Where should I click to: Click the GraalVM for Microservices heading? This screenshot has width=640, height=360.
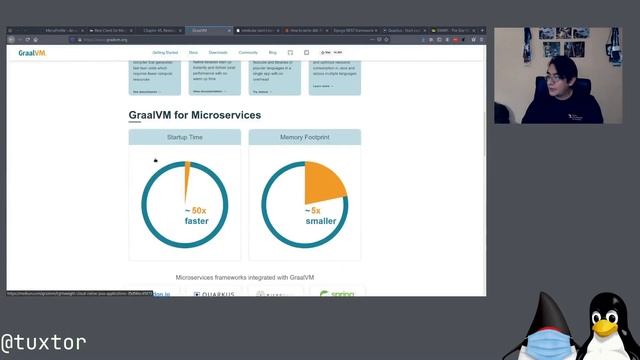(195, 115)
